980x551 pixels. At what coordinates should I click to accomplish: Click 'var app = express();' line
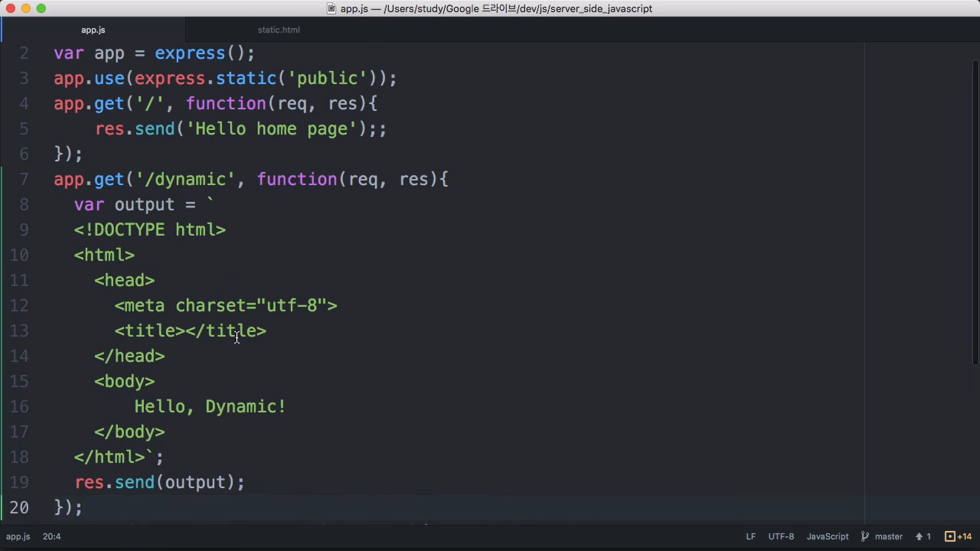pyautogui.click(x=154, y=53)
